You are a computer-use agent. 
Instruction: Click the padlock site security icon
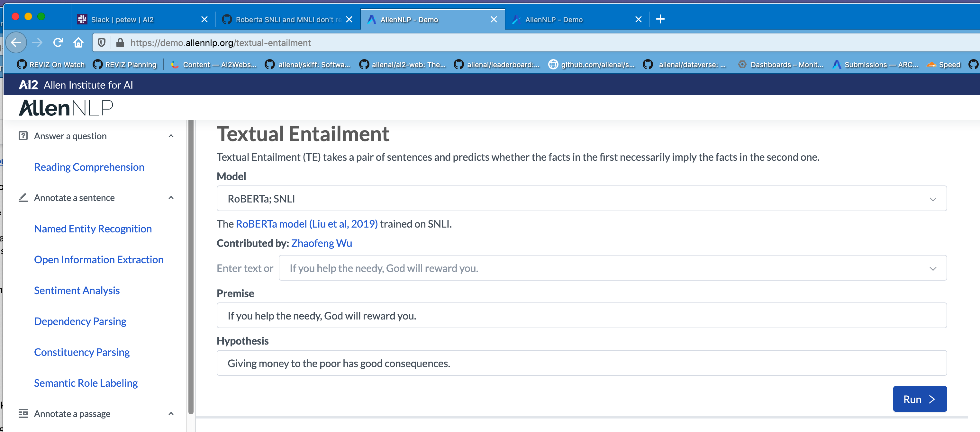120,43
